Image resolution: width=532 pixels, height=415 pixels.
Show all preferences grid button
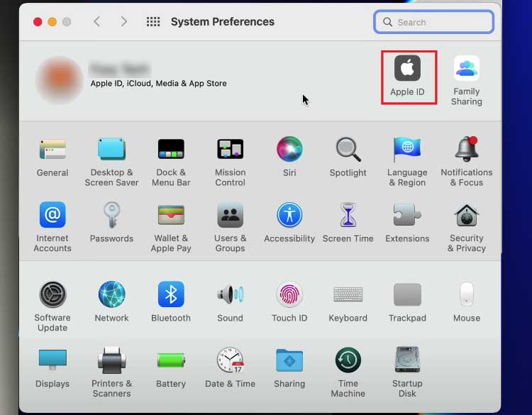tap(153, 22)
